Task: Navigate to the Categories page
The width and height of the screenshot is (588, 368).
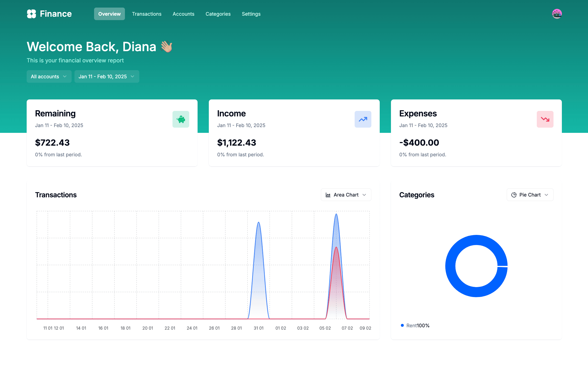Action: pos(218,14)
